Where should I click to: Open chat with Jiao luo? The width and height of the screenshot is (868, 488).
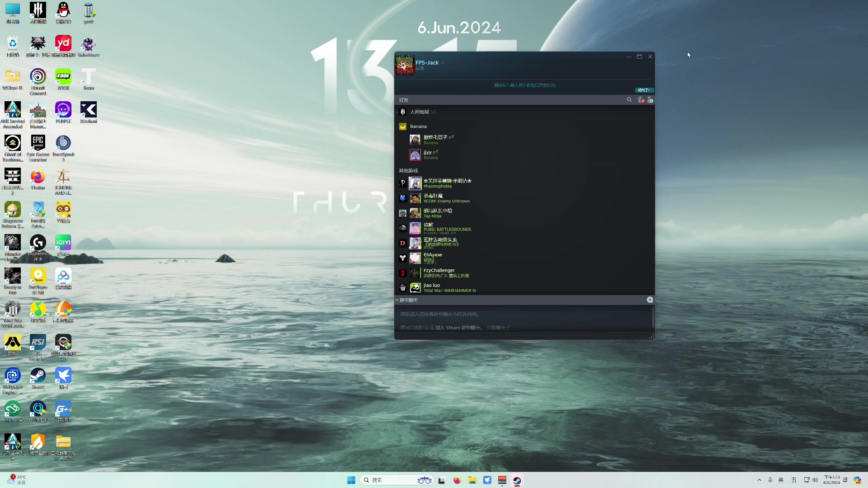(x=524, y=288)
